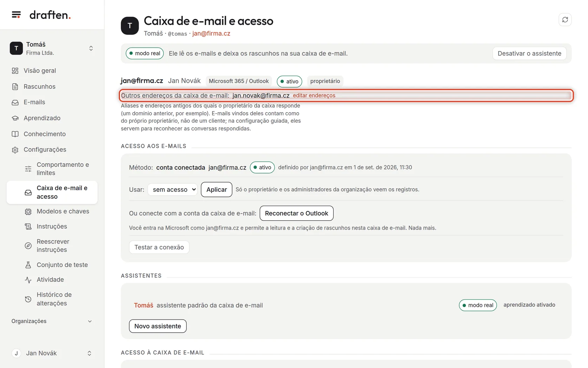Click the E-mails inbox icon
This screenshot has height=368, width=588.
coord(15,102)
